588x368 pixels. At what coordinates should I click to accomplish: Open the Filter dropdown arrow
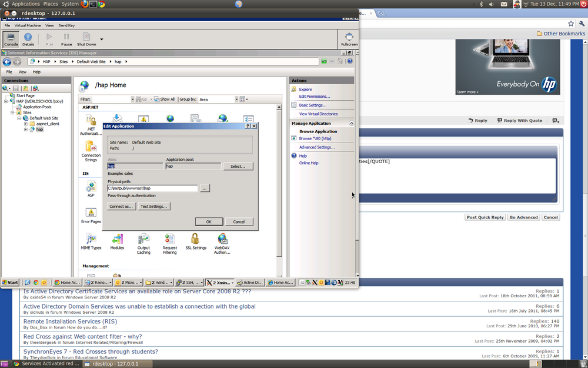(x=132, y=99)
